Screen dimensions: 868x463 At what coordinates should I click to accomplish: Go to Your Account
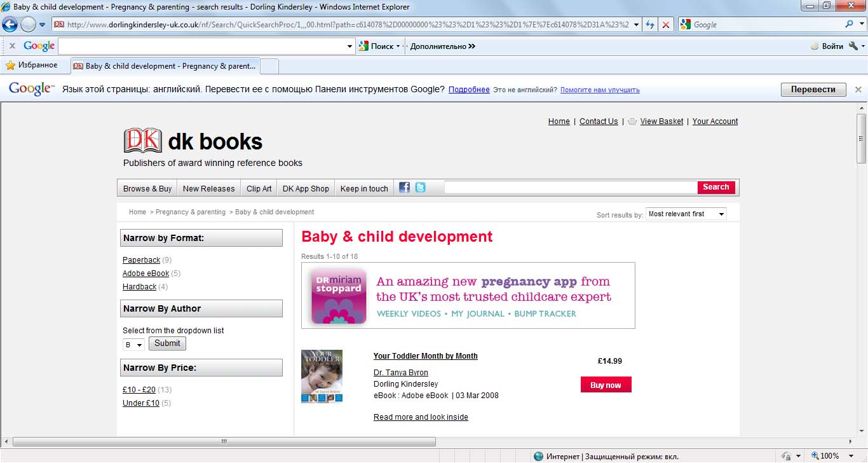715,121
